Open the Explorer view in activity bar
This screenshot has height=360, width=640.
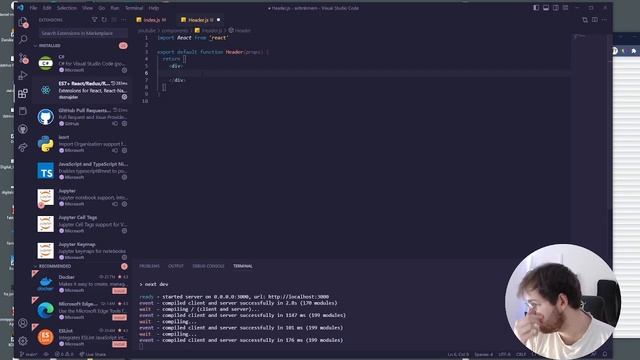(x=23, y=22)
